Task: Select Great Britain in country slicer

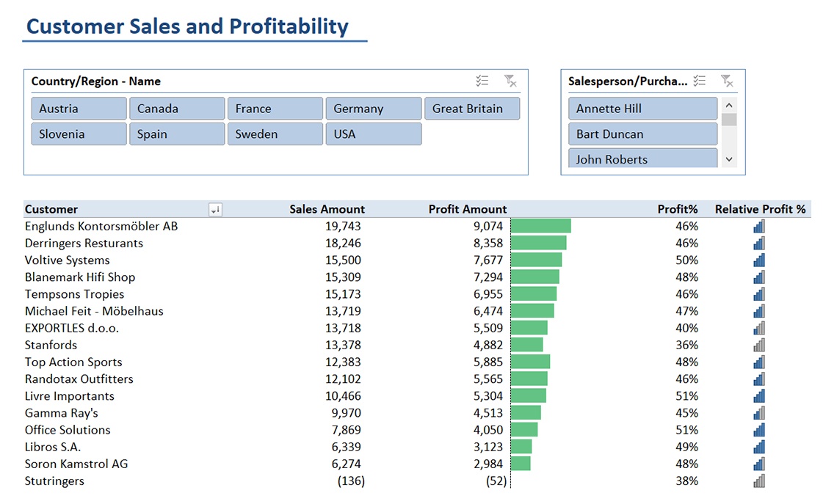Action: [472, 109]
